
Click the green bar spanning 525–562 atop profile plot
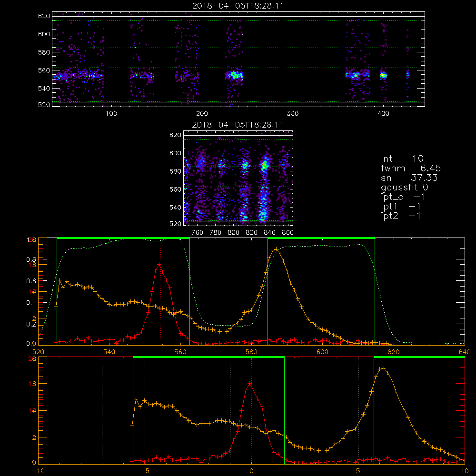[123, 238]
